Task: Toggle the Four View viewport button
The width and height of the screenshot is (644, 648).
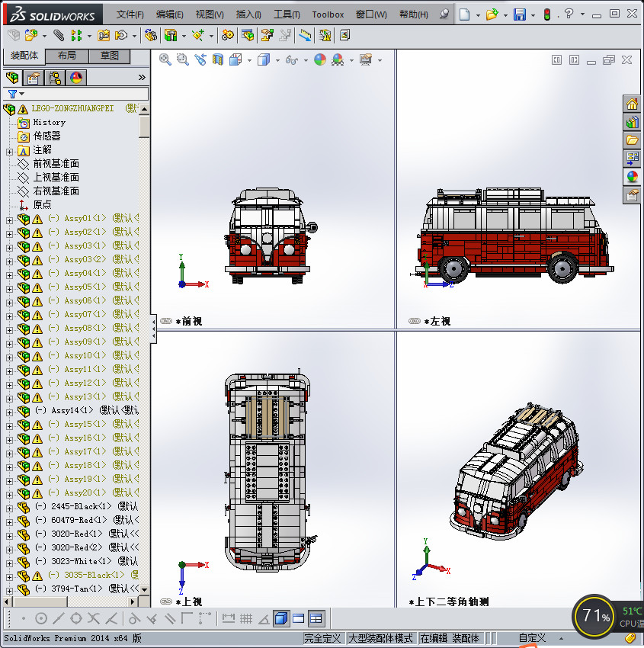Action: 316,618
